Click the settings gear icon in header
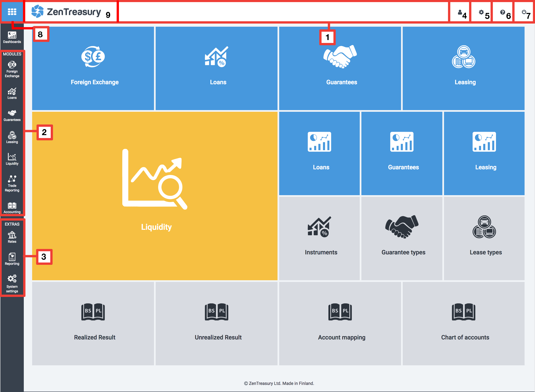The height and width of the screenshot is (392, 535). coord(481,12)
